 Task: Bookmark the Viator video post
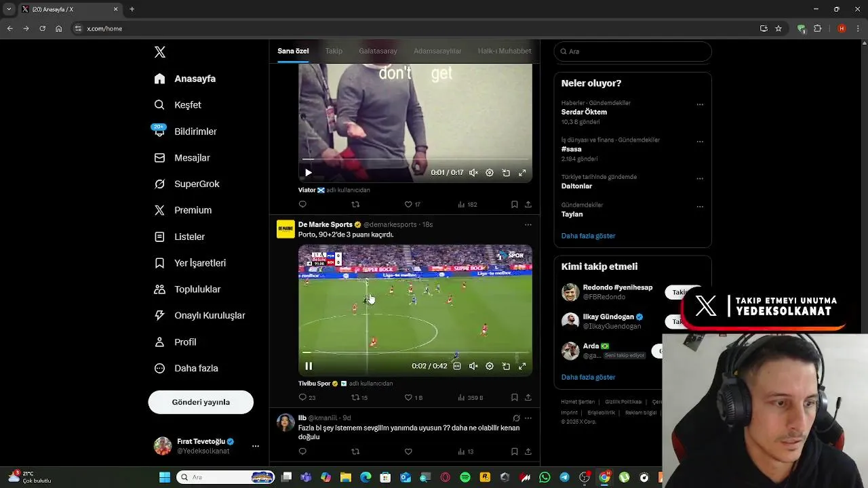point(514,204)
